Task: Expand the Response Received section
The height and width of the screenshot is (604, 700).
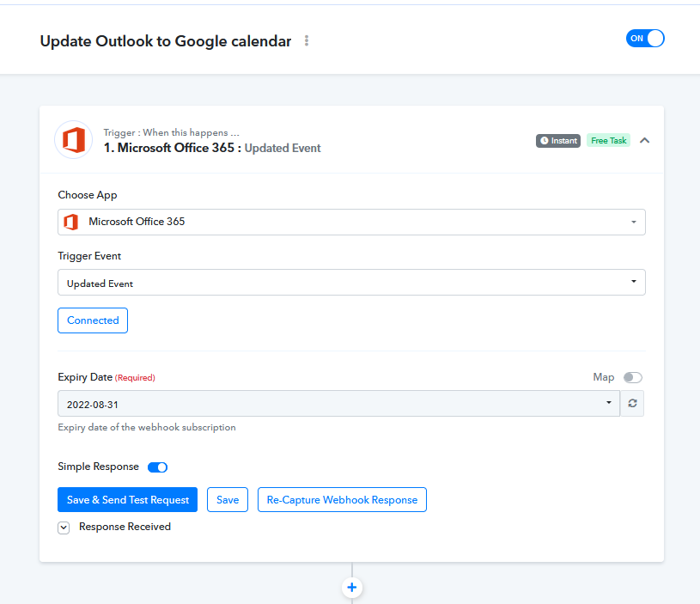Action: [x=64, y=528]
